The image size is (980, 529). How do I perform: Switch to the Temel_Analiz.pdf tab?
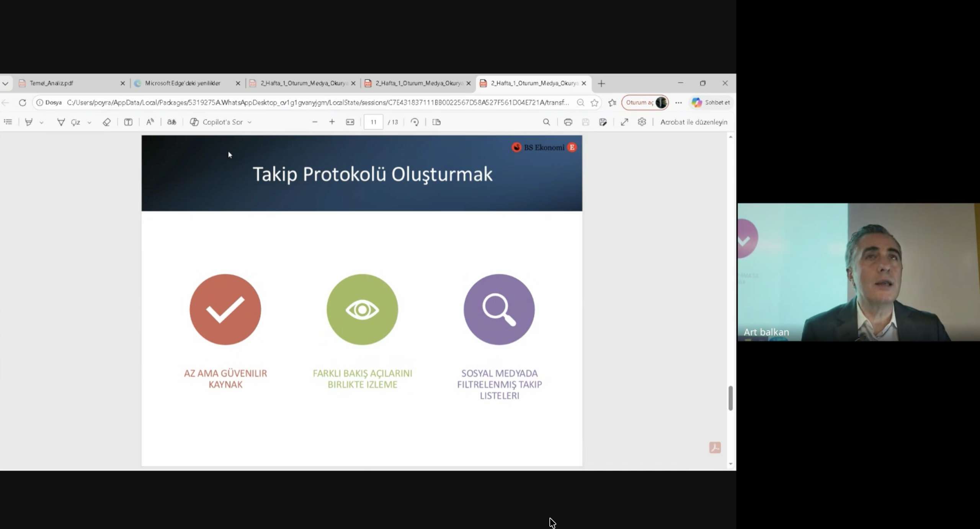(69, 83)
